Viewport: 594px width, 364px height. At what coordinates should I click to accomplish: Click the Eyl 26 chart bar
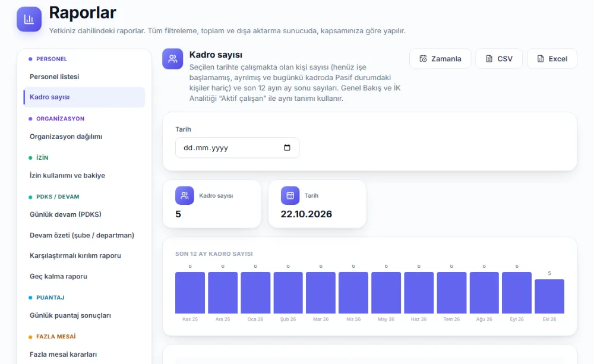[517, 293]
